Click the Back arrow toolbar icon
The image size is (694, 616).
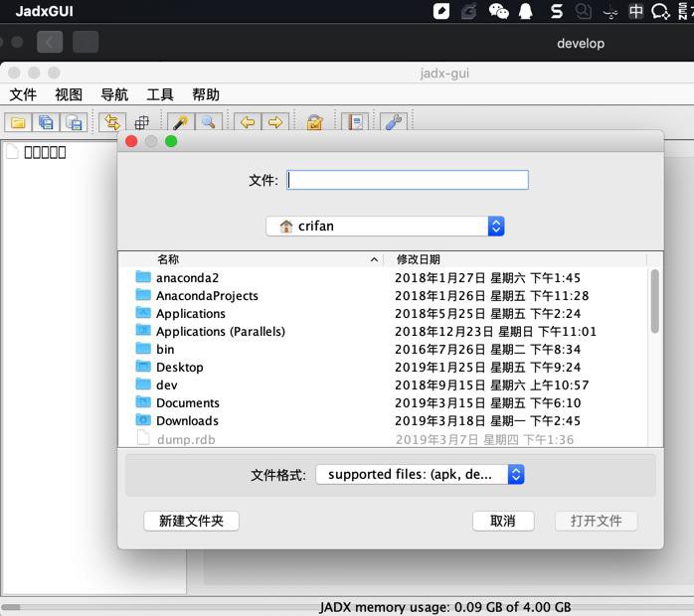coord(248,122)
